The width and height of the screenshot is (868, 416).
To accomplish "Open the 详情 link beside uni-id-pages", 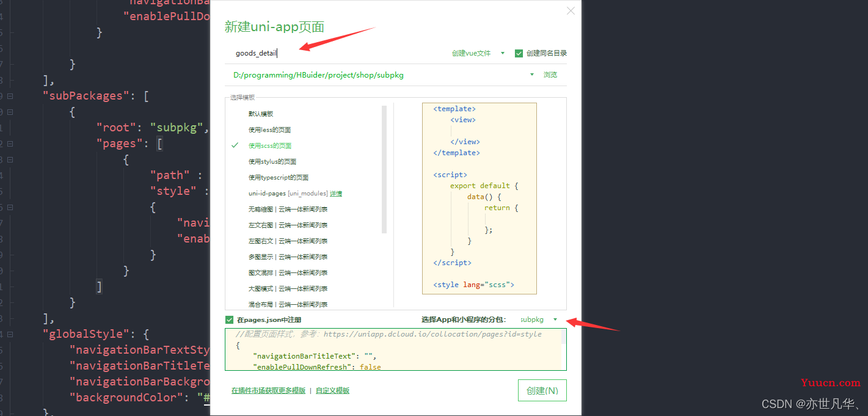I will tap(336, 194).
